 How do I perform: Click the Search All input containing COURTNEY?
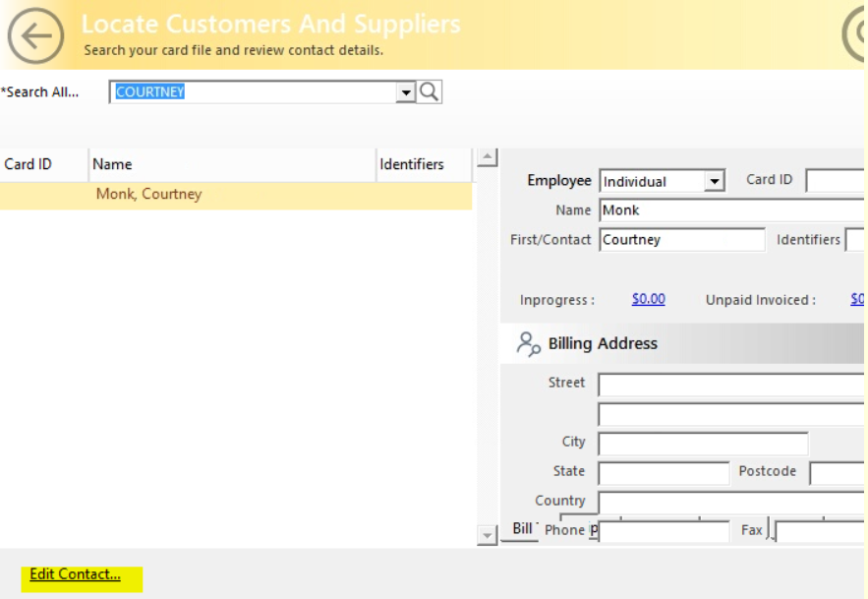pos(254,92)
